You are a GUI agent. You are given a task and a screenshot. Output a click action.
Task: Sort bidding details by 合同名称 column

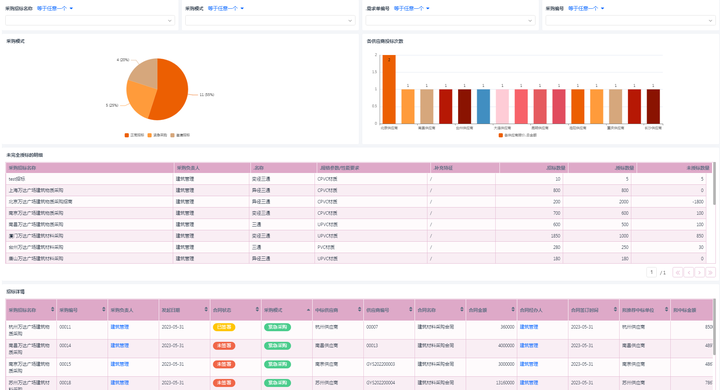[462, 310]
